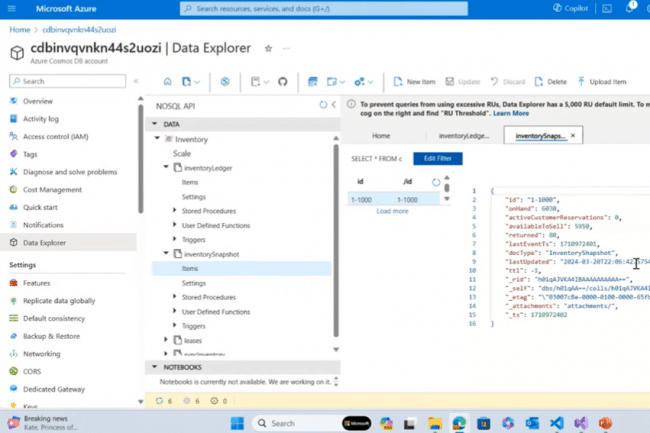This screenshot has height=433, width=650.
Task: Click the settings gear toolbar icon
Action: tap(359, 82)
